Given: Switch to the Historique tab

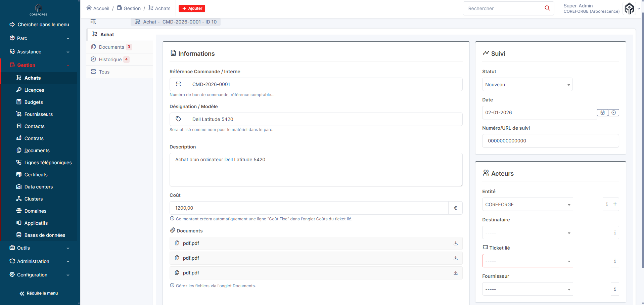Looking at the screenshot, I should 110,59.
